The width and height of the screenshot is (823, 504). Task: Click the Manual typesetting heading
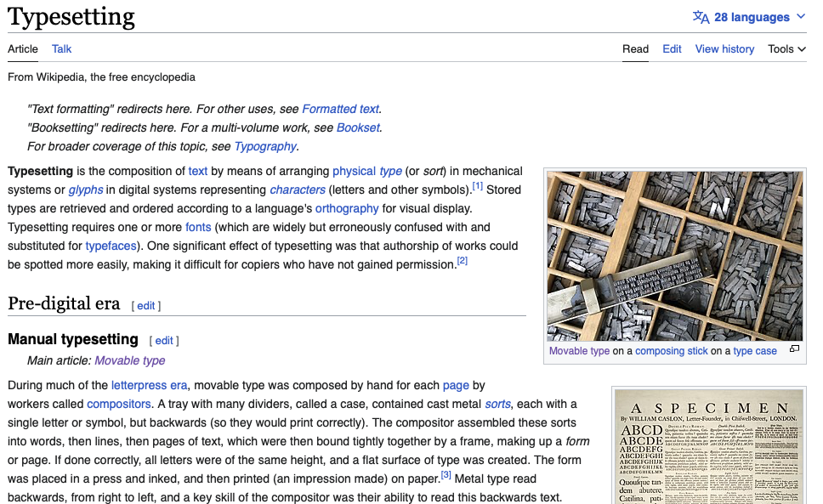(73, 339)
